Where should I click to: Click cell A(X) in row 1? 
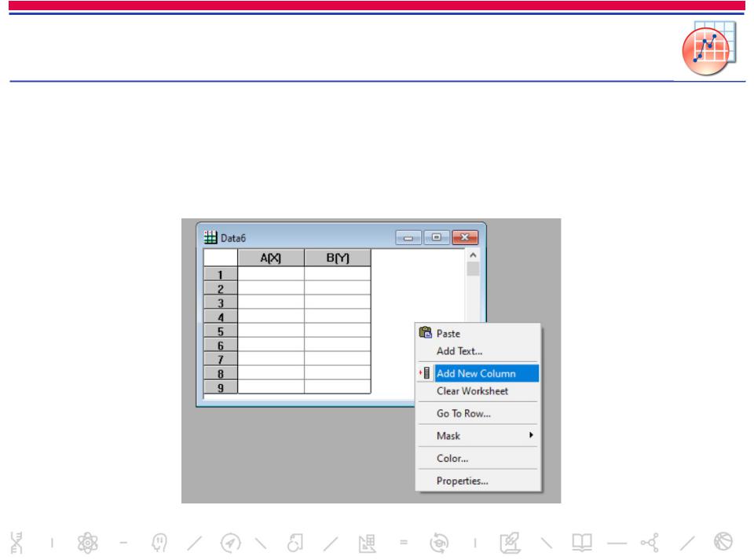point(271,274)
